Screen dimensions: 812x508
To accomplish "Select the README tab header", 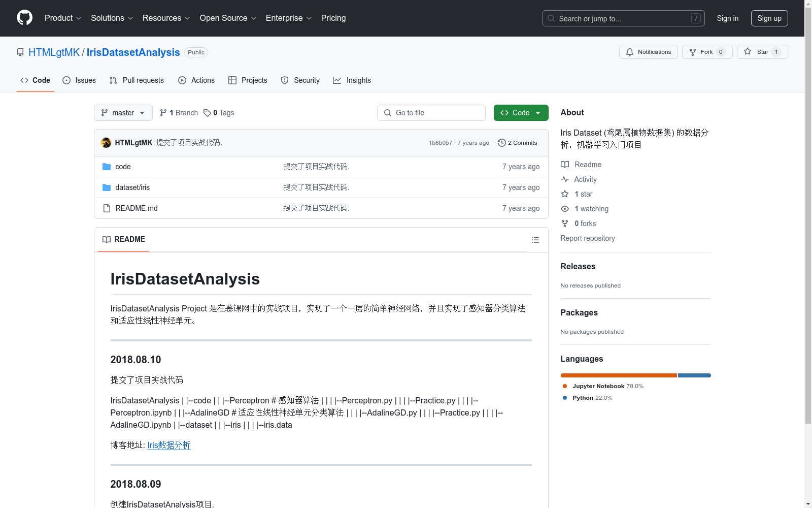I will 124,239.
